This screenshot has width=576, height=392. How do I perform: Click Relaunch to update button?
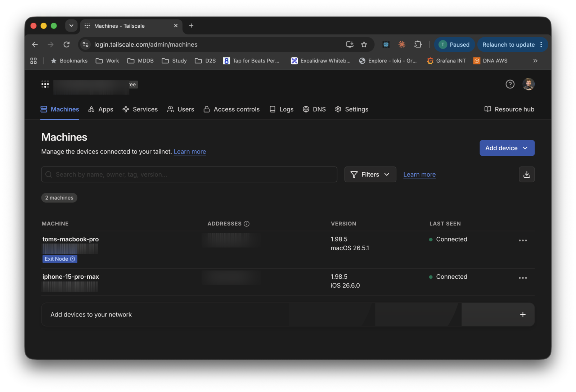[508, 45]
